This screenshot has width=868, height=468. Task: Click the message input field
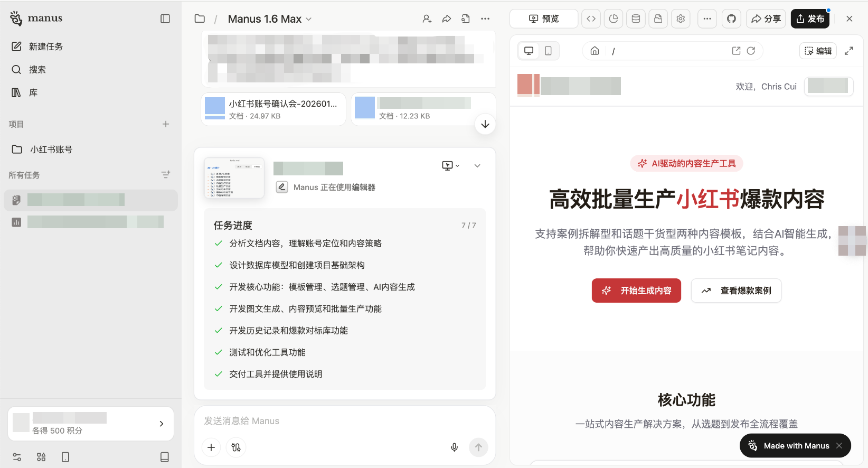[x=343, y=421]
